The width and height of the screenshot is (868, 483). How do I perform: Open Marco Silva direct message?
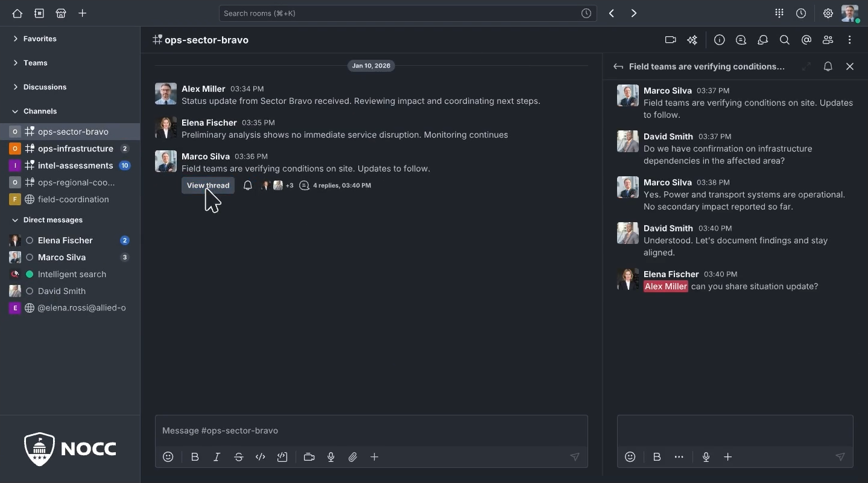(x=70, y=257)
